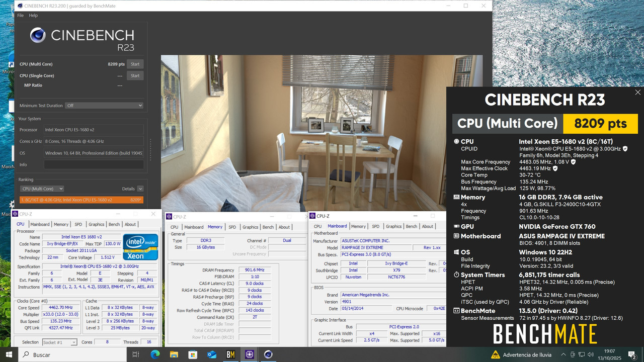
Task: Open the Minimum Test Duration dropdown
Action: point(105,106)
